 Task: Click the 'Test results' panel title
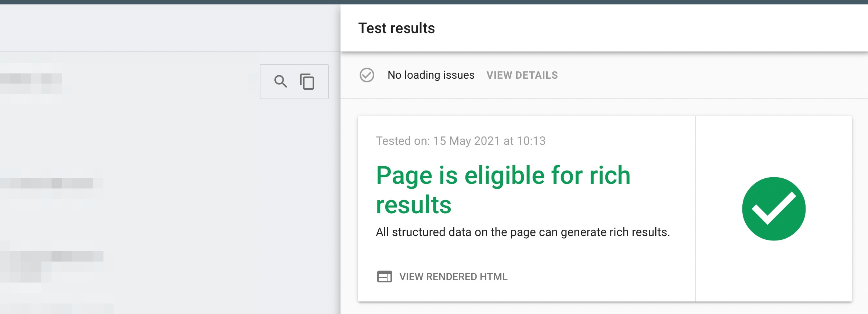(x=396, y=28)
